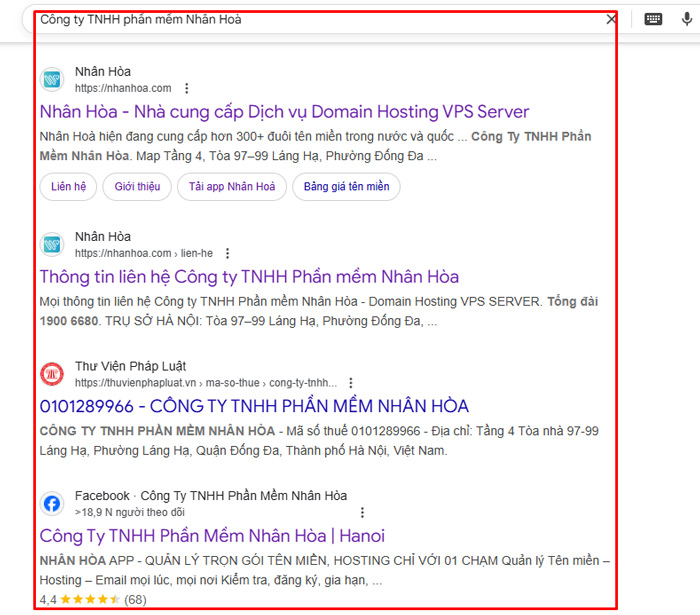Start voice search with microphone icon
The width and height of the screenshot is (700, 615).
pos(687,19)
